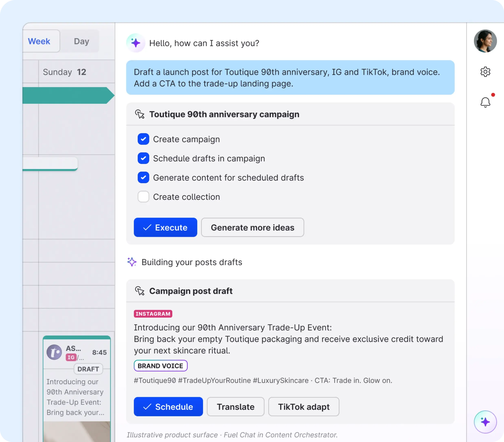This screenshot has width=504, height=442.
Task: Click the BRAND VOICE tag
Action: pyautogui.click(x=161, y=365)
